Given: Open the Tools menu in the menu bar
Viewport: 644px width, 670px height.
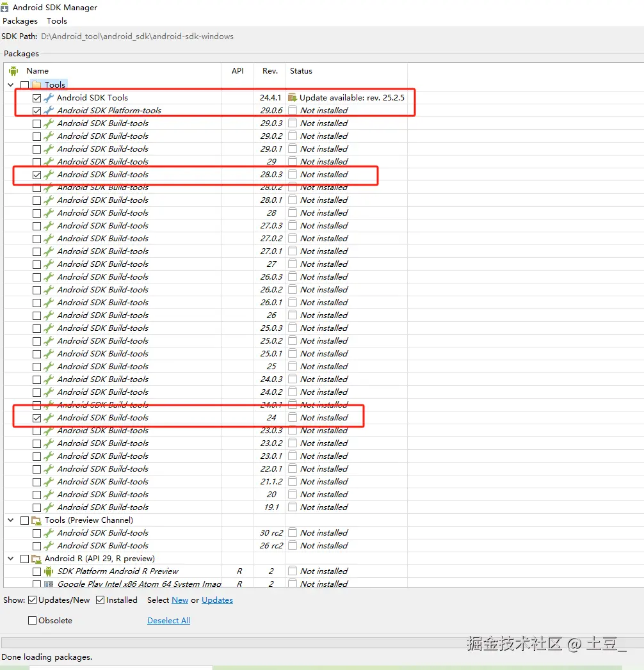Looking at the screenshot, I should click(x=57, y=21).
